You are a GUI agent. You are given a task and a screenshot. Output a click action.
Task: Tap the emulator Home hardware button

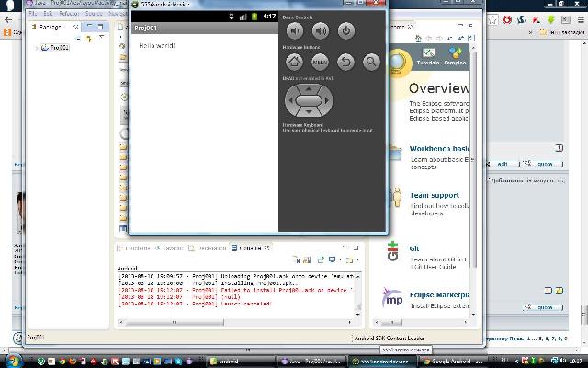click(x=294, y=62)
